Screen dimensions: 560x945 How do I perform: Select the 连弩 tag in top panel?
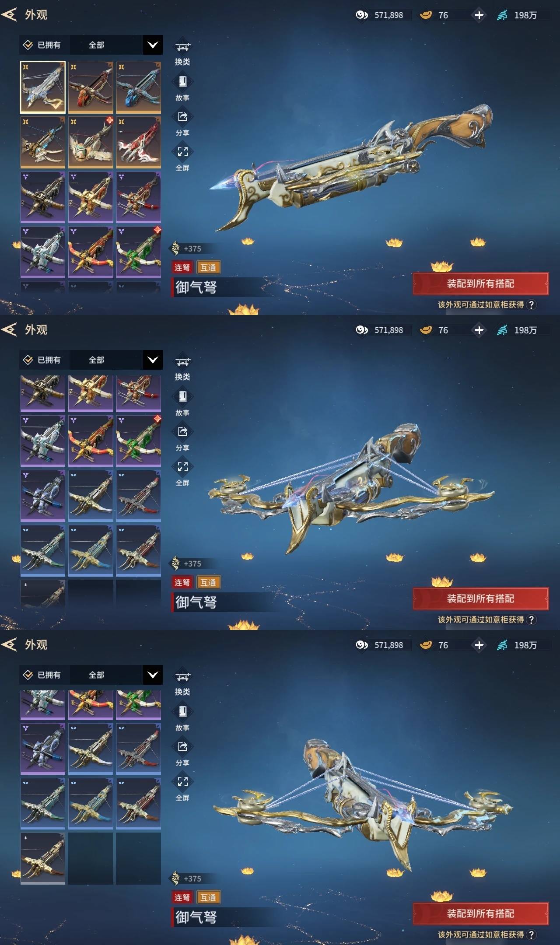click(182, 267)
